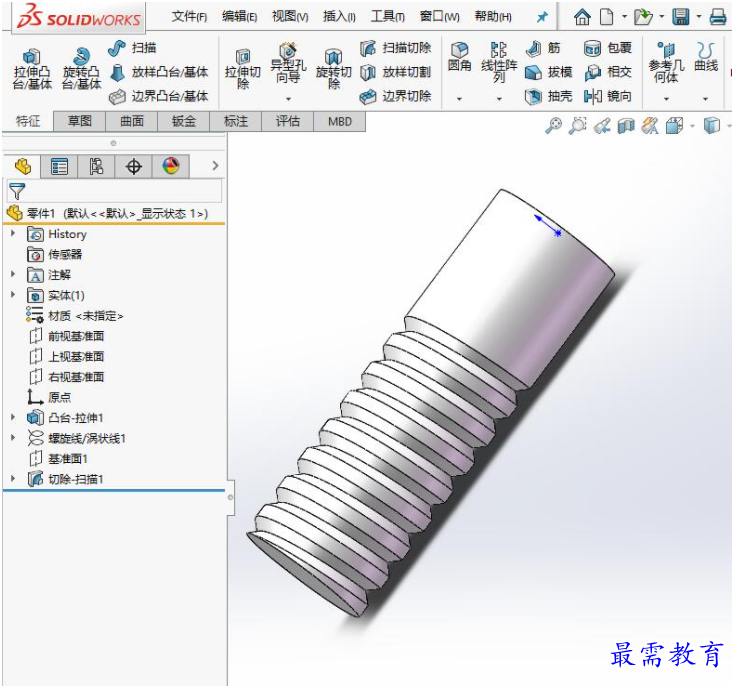
Task: Click the feature tree filter input field
Action: tap(114, 191)
